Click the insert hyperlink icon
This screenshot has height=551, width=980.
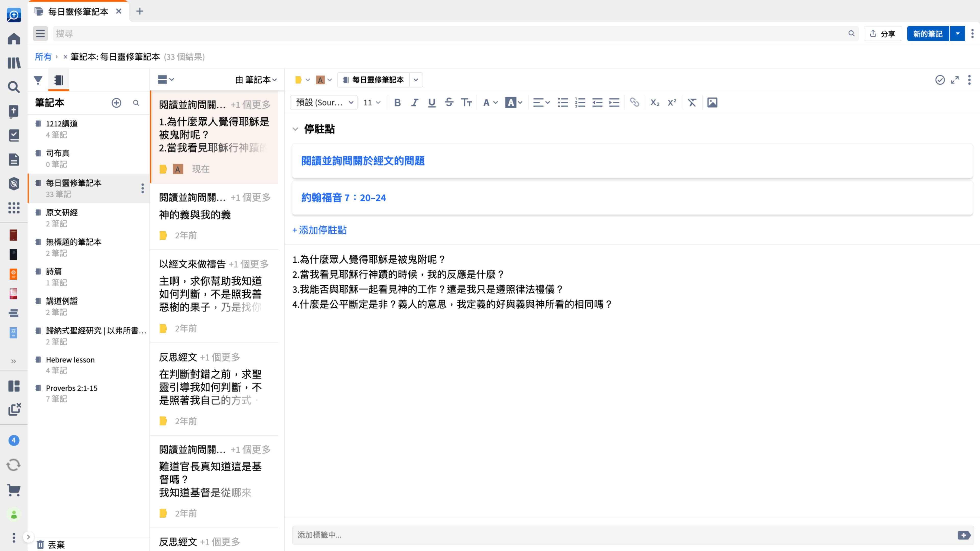(x=634, y=102)
